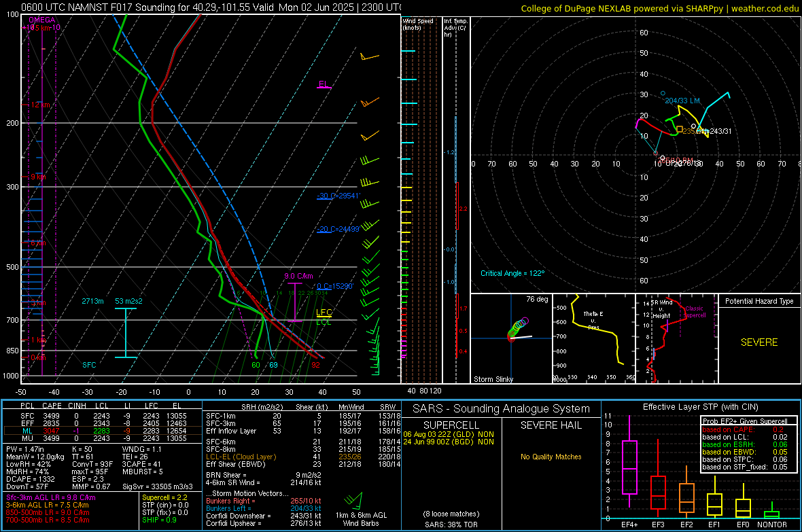
Task: Click the 76 deg slinky value
Action: (x=537, y=299)
